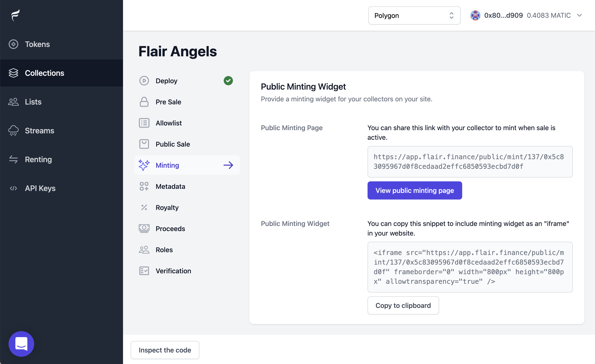
Task: Click View public minting page button
Action: [415, 190]
